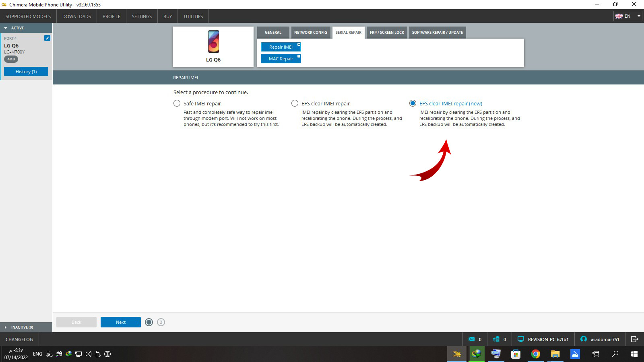
Task: Open the Supported Models menu
Action: pyautogui.click(x=28, y=16)
